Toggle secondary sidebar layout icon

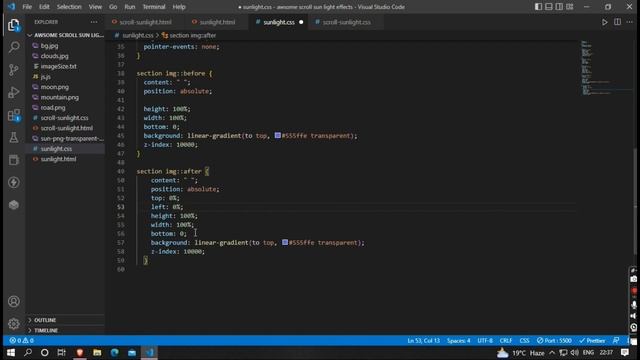click(x=559, y=7)
